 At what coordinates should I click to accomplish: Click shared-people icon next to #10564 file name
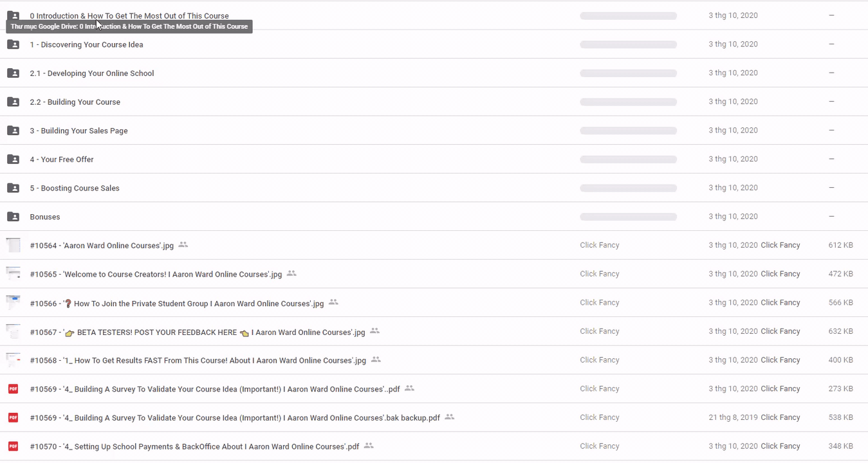point(183,245)
